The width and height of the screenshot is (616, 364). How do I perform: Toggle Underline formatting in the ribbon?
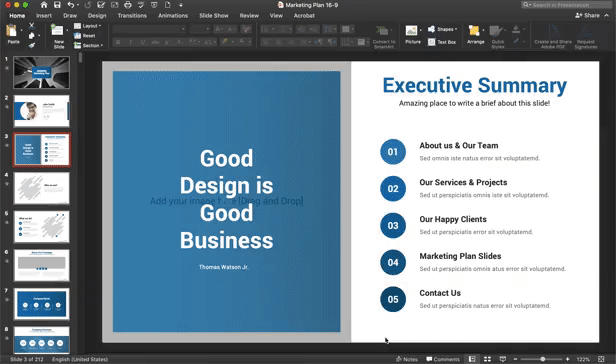143,42
